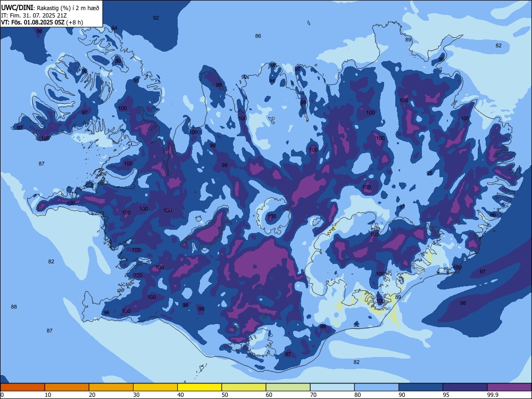Click the '88' humidity value over the ocean

[x=14, y=307]
